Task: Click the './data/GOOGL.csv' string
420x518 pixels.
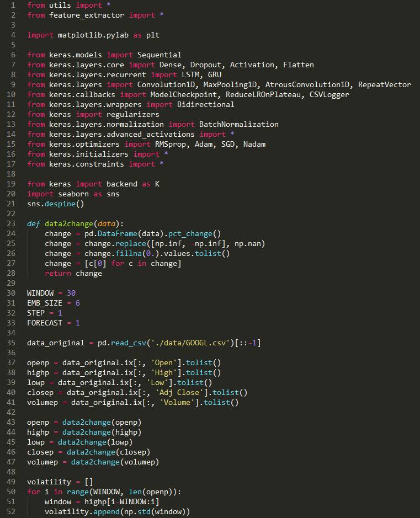Action: (190, 343)
